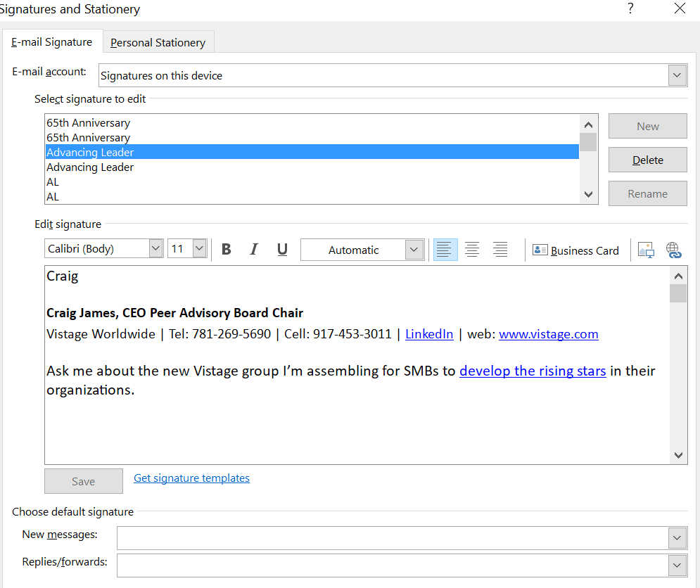Click the signature editor scrollbar thumb
Screen dimensions: 700x588
tap(678, 293)
